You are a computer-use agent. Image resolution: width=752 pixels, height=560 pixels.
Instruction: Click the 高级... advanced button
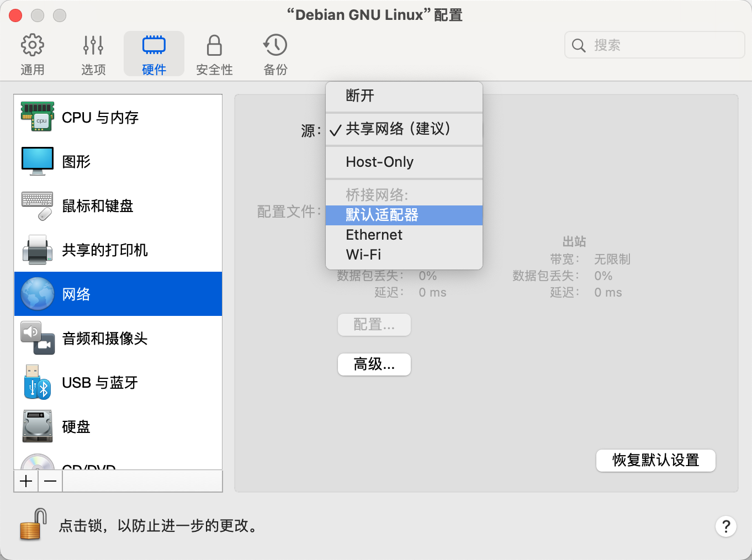point(374,364)
